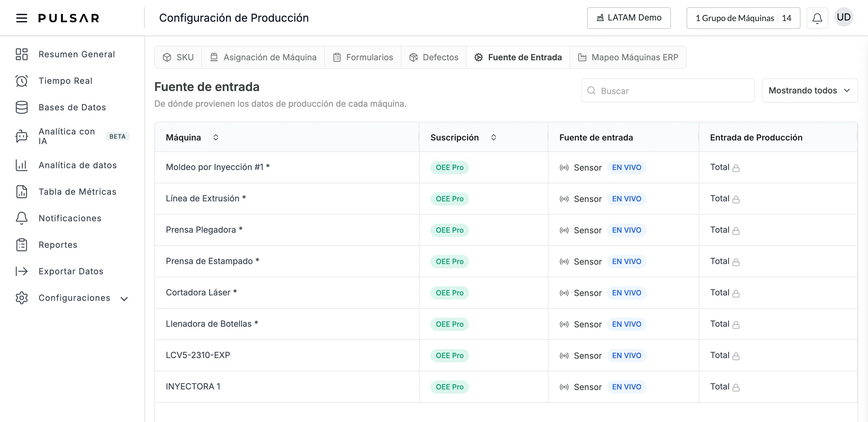Click the Exportar Datos arrow icon
868x422 pixels.
(x=22, y=271)
